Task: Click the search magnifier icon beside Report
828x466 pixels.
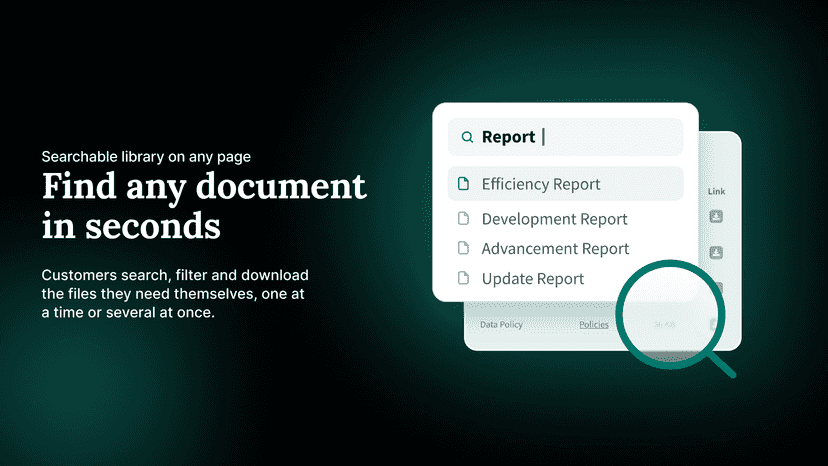Action: point(467,137)
